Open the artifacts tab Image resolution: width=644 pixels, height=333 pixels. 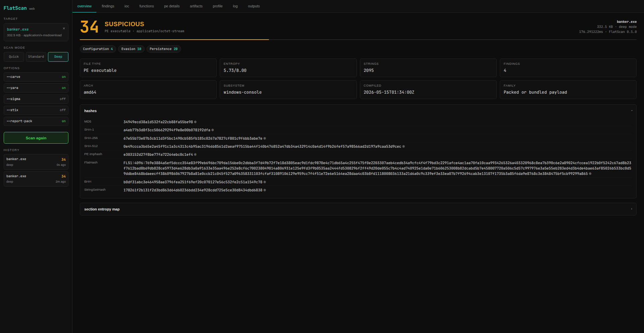tap(196, 6)
